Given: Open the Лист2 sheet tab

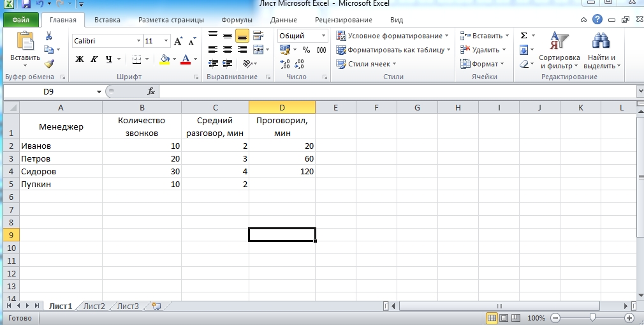Looking at the screenshot, I should (94, 306).
